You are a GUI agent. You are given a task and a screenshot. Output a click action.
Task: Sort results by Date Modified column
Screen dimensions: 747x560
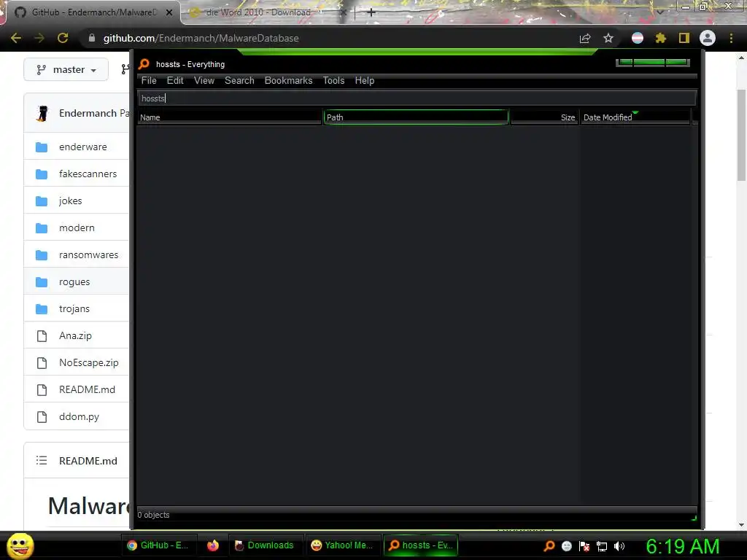tap(635, 117)
